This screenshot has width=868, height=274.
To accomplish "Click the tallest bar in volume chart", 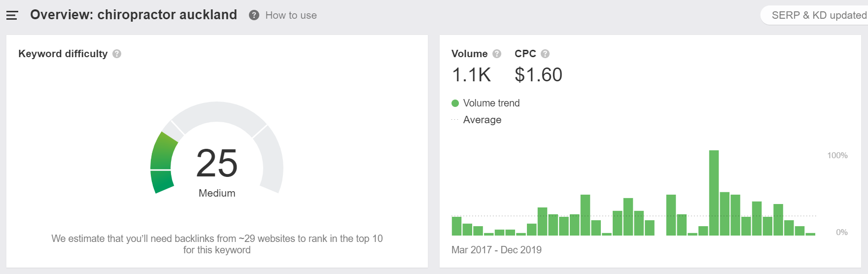I will click(714, 193).
